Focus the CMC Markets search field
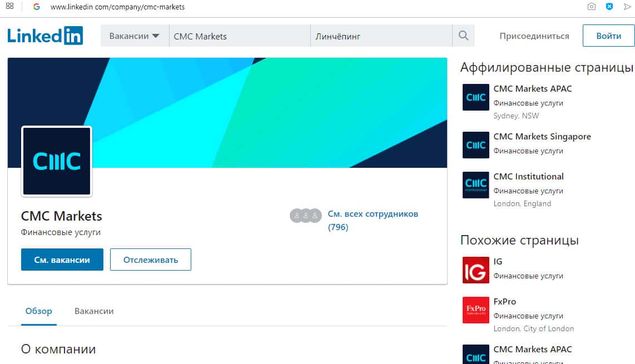The height and width of the screenshot is (364, 635). click(240, 36)
